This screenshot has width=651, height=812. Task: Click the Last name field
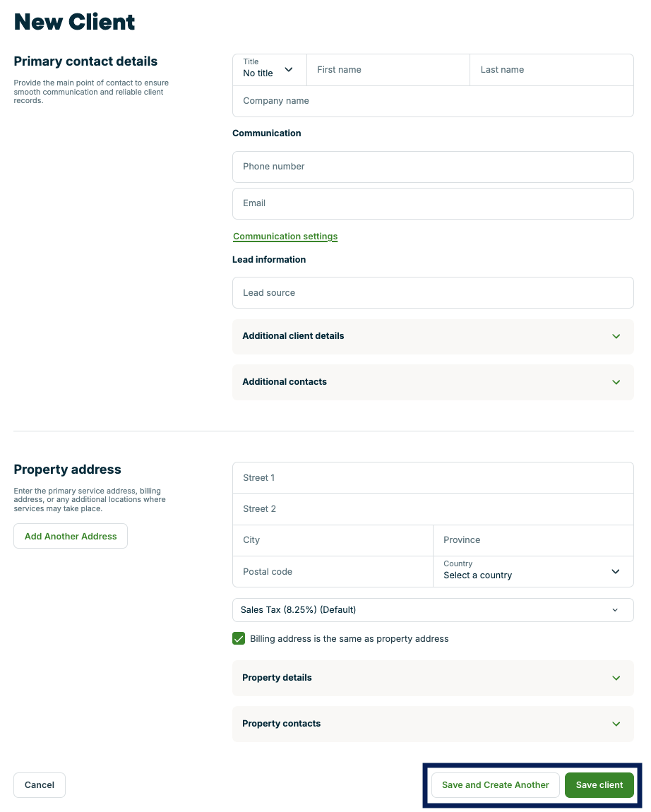coord(551,70)
